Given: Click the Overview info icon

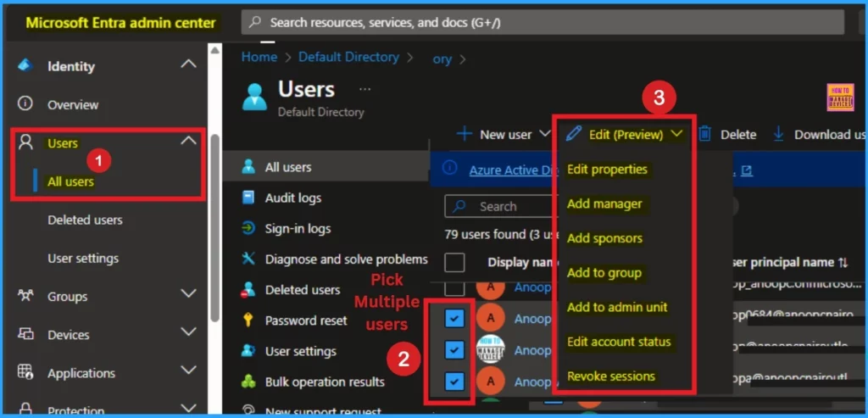Looking at the screenshot, I should pyautogui.click(x=25, y=103).
